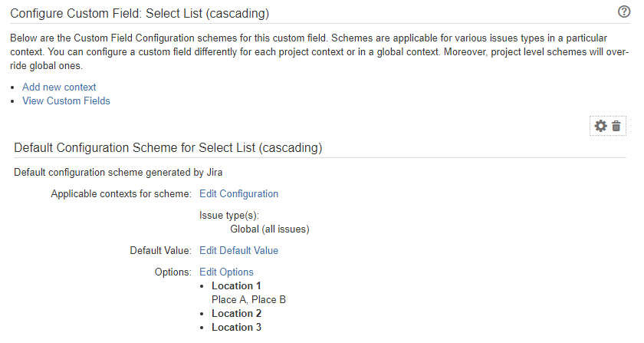Click the Default Configuration Scheme heading
The height and width of the screenshot is (343, 644).
click(168, 147)
